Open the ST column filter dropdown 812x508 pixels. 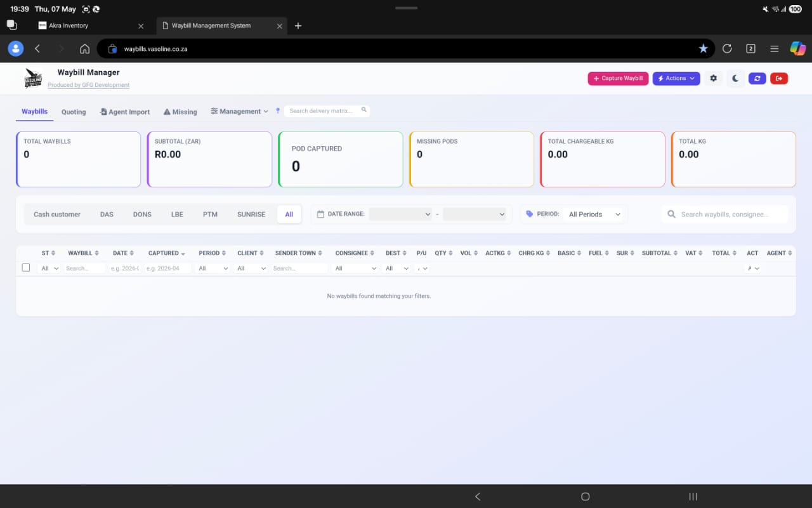click(49, 269)
